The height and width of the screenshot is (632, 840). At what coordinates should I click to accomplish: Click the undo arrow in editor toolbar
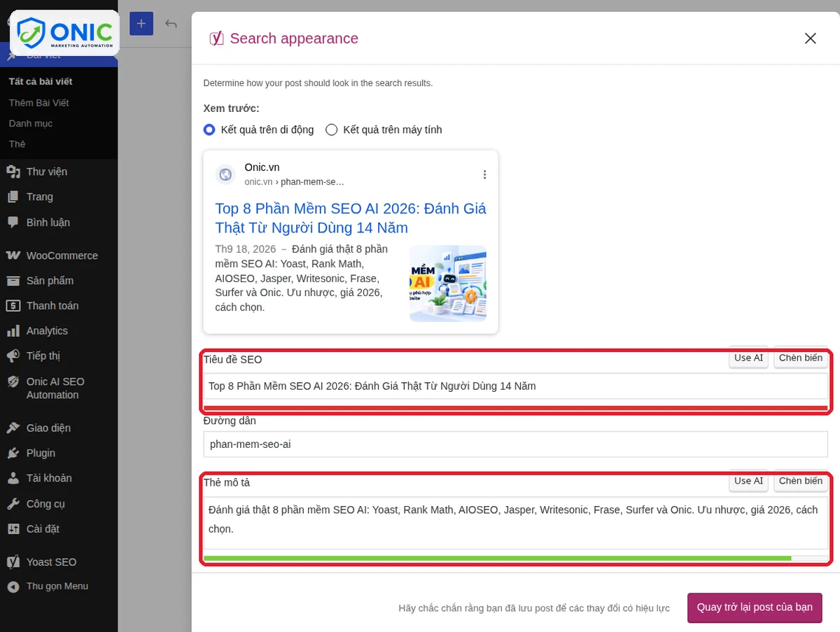[x=171, y=24]
